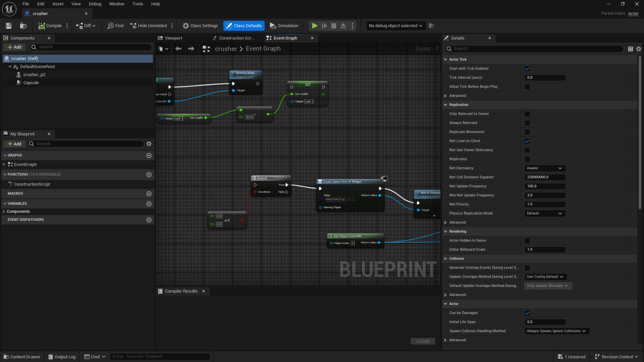
Task: Enable the Replicate Movement checkbox
Action: pyautogui.click(x=527, y=132)
